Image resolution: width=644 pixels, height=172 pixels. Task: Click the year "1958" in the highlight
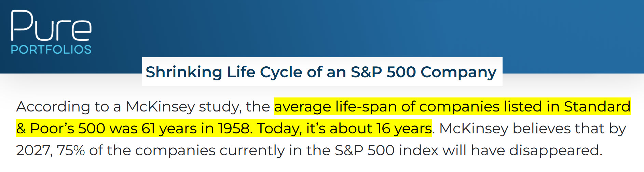(x=235, y=129)
